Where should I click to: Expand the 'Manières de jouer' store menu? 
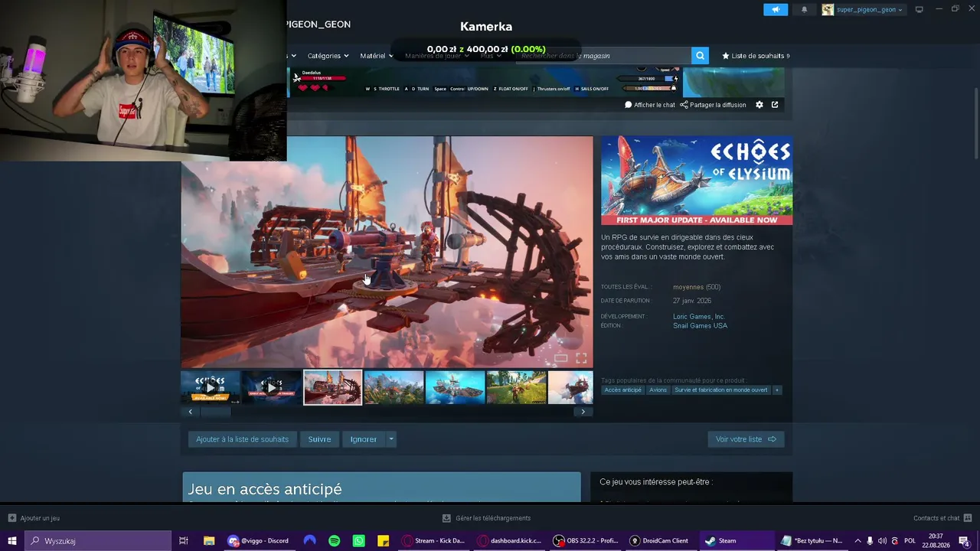click(x=436, y=56)
